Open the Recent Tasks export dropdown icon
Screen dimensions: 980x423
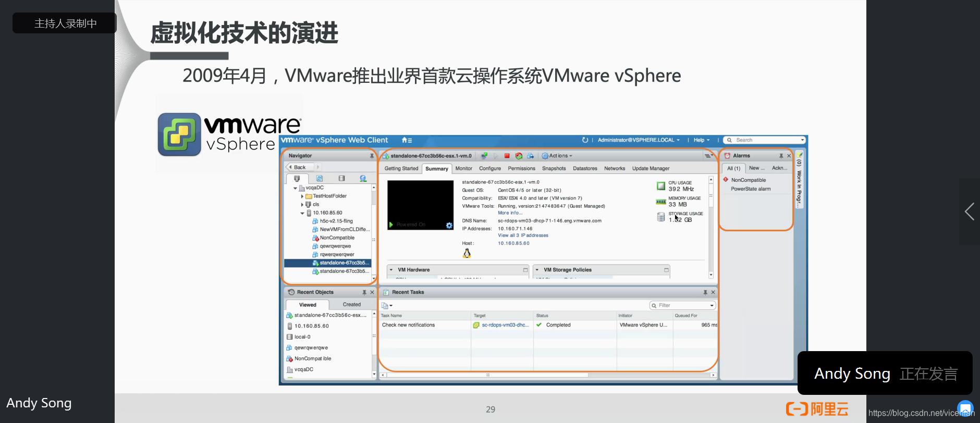coord(387,306)
